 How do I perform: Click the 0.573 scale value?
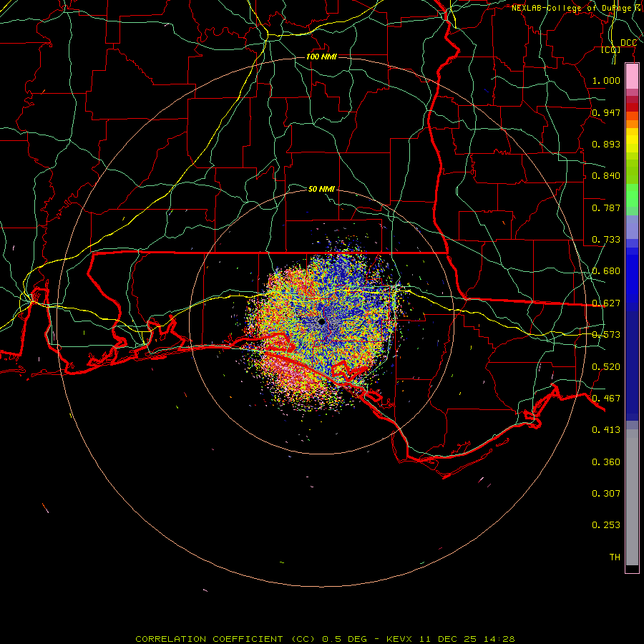point(606,335)
